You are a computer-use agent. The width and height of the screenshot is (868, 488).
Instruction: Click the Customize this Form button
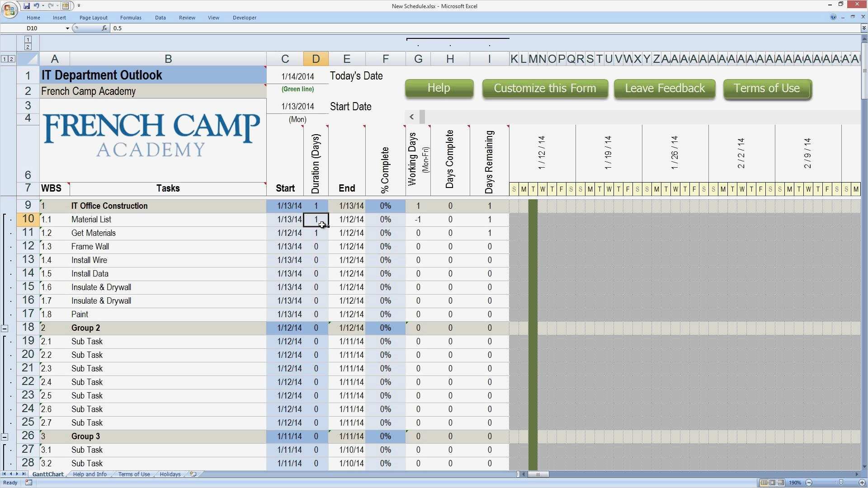545,88
